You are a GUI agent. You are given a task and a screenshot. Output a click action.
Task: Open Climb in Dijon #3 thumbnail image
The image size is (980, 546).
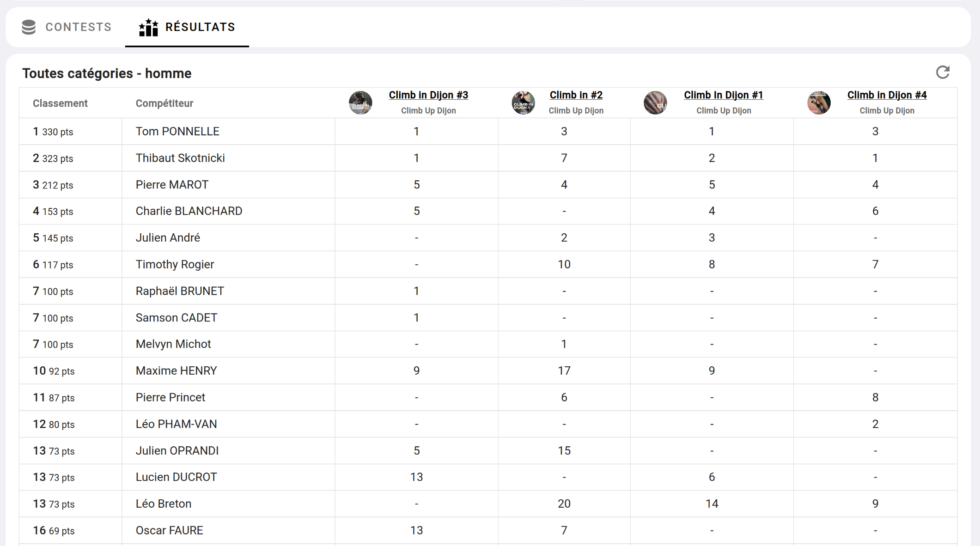pos(360,103)
